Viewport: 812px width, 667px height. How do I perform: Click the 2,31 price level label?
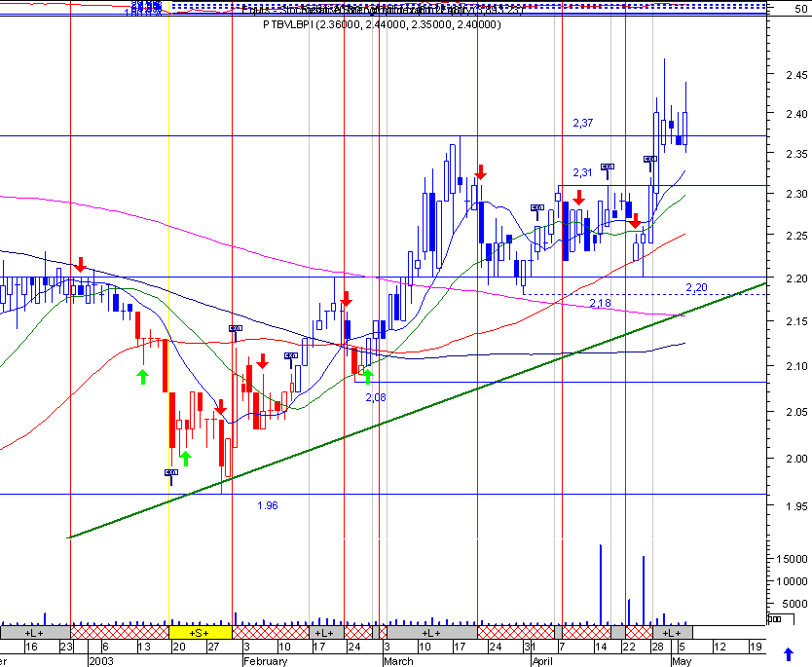tap(582, 172)
